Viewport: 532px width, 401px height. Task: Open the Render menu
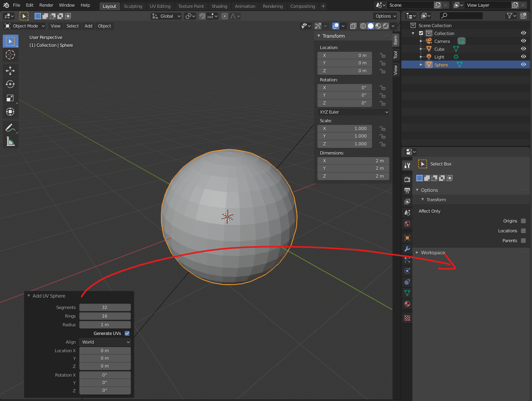click(46, 5)
